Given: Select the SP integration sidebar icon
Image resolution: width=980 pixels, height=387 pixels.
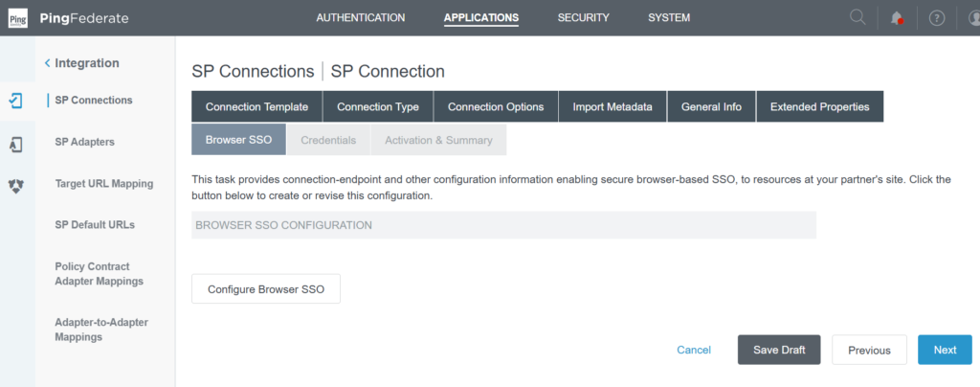Looking at the screenshot, I should [x=17, y=101].
